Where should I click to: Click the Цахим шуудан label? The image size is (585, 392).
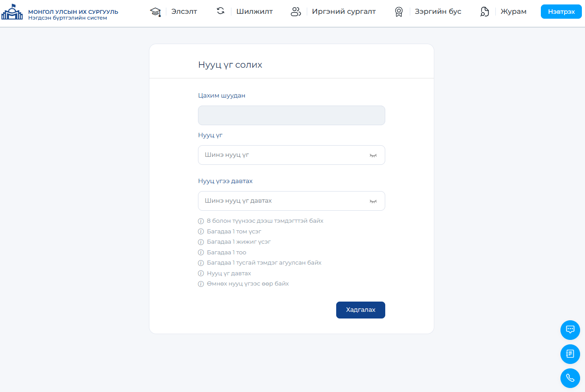tap(222, 95)
